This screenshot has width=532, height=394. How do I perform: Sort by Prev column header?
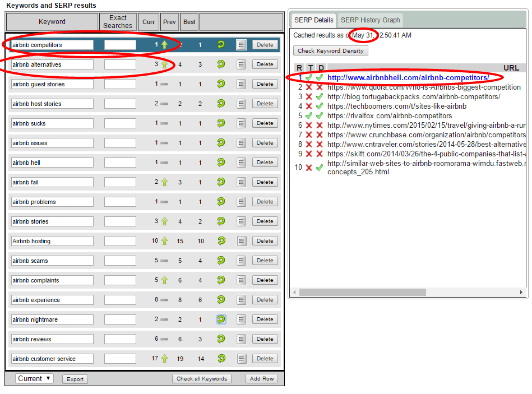pyautogui.click(x=169, y=22)
